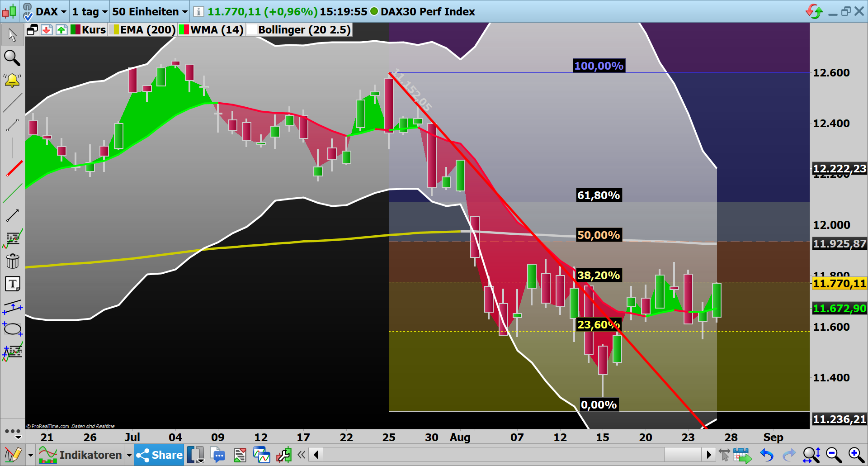
Task: Toggle the Kurs legend item
Action: [88, 29]
